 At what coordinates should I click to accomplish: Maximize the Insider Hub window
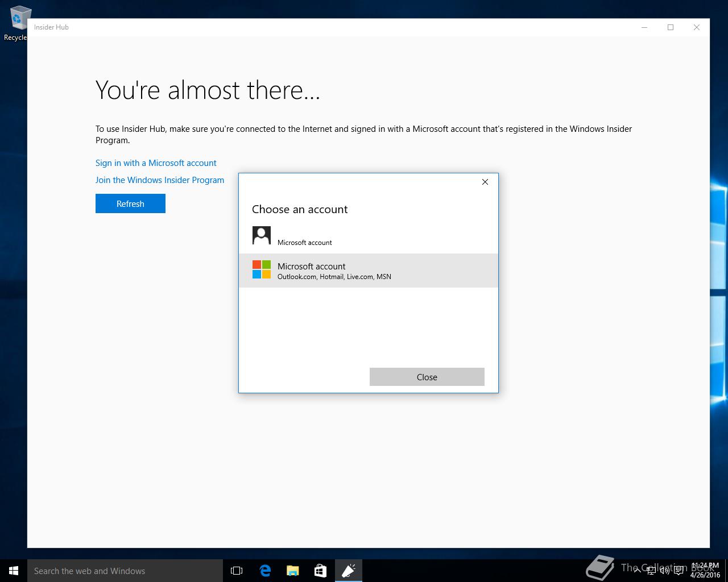[671, 27]
